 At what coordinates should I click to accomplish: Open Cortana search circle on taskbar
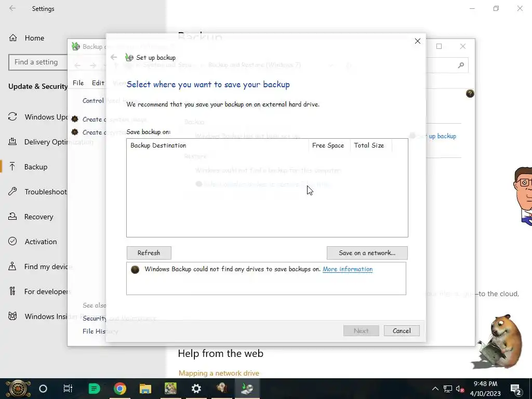[x=43, y=389]
